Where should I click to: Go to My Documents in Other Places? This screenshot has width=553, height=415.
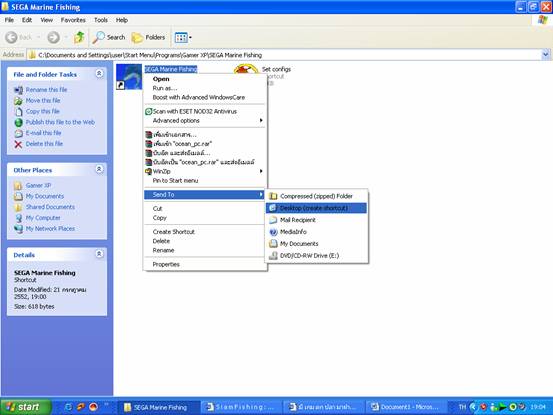click(45, 196)
